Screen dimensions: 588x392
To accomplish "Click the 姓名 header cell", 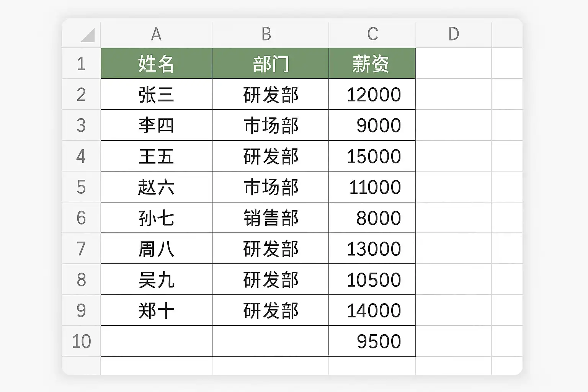I will click(x=156, y=64).
